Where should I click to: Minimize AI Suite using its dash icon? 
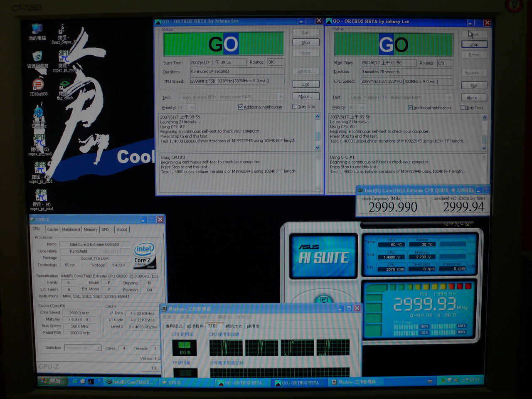(462, 224)
